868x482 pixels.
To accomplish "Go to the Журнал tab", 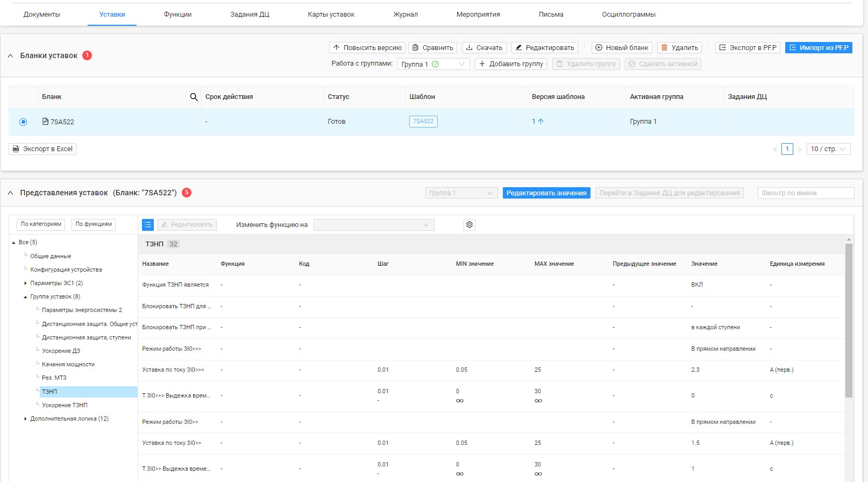I will [405, 15].
